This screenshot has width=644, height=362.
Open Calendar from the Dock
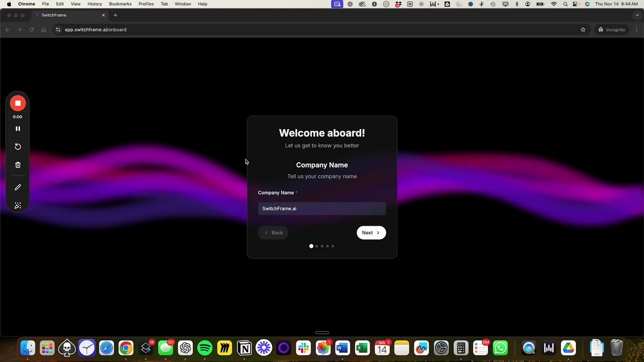(382, 348)
